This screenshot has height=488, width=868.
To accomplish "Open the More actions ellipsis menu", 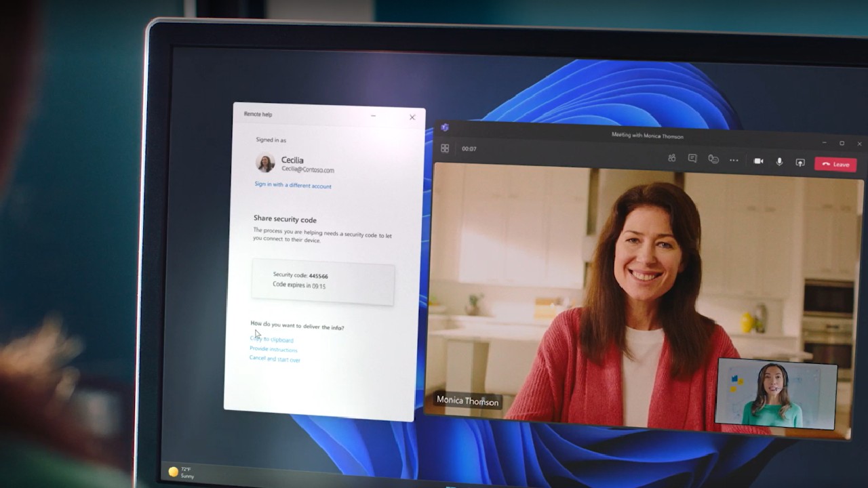I will 734,161.
